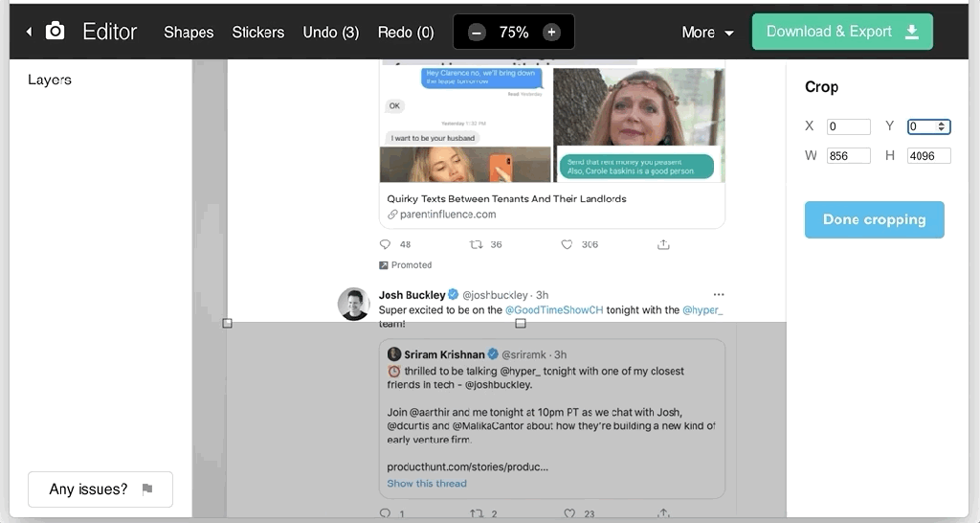This screenshot has width=980, height=523.
Task: Click the share icon under promoted tweet
Action: tap(663, 245)
